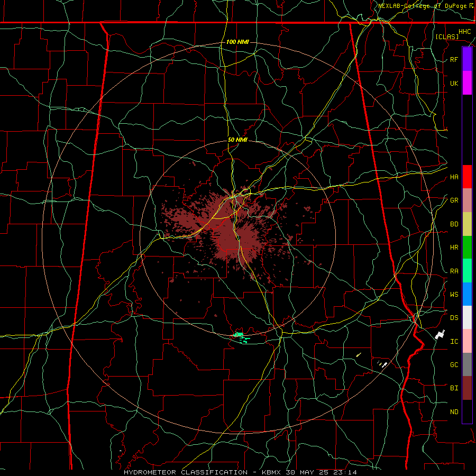Viewport: 476px width, 476px height.
Task: Select the dusty pink GR legend swatch
Action: [x=467, y=200]
